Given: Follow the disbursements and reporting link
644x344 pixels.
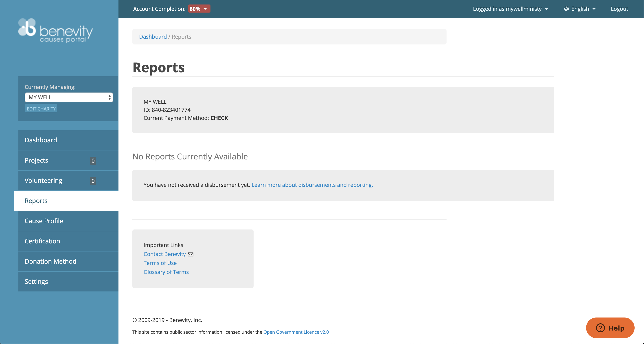Looking at the screenshot, I should tap(312, 185).
